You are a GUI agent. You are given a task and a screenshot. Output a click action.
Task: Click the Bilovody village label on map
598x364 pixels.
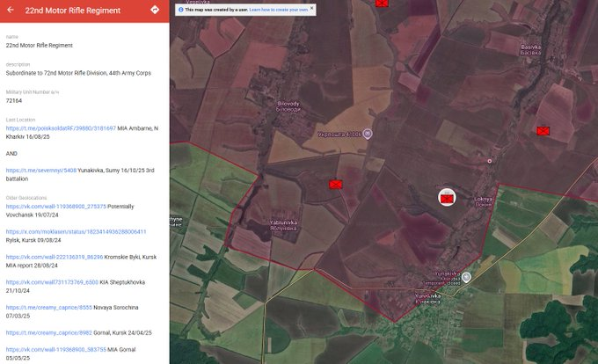point(288,104)
